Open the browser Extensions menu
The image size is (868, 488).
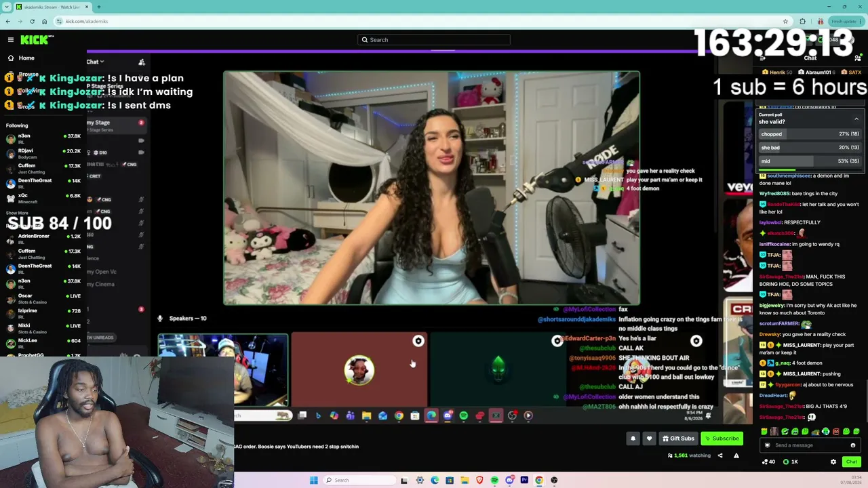click(803, 21)
